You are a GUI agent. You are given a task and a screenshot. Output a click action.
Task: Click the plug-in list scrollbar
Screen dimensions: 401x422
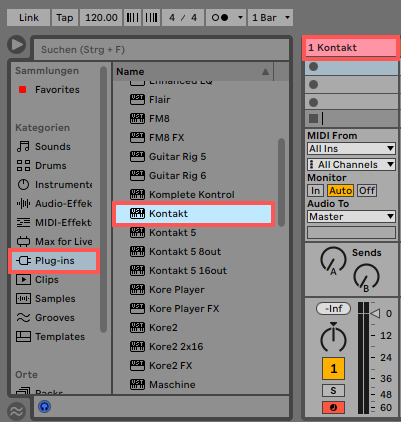tap(282, 182)
